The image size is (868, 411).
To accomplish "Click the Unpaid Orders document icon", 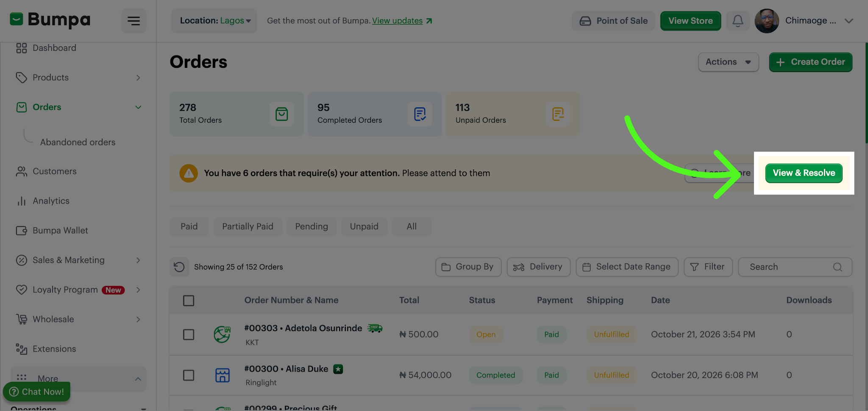I will tap(558, 114).
